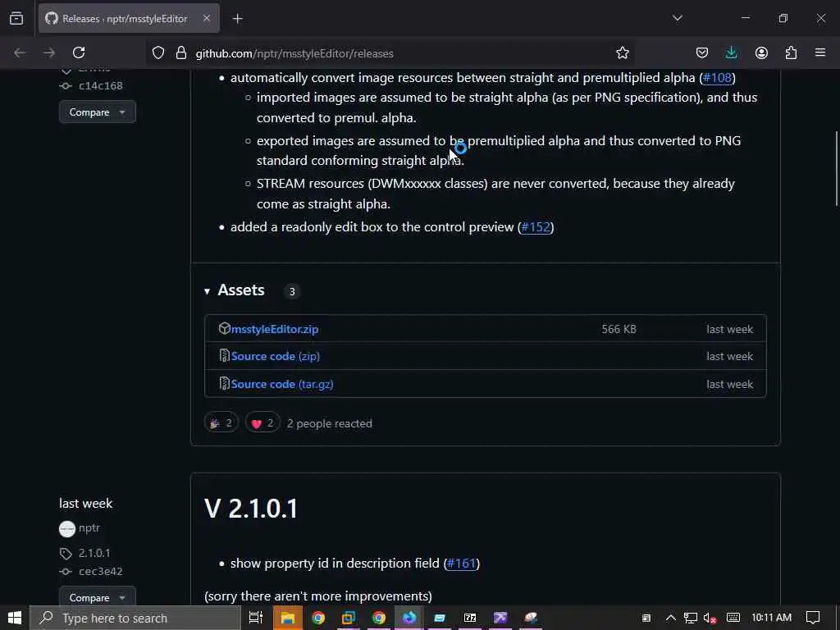Open a new tab with plus button
This screenshot has width=840, height=630.
click(x=237, y=19)
